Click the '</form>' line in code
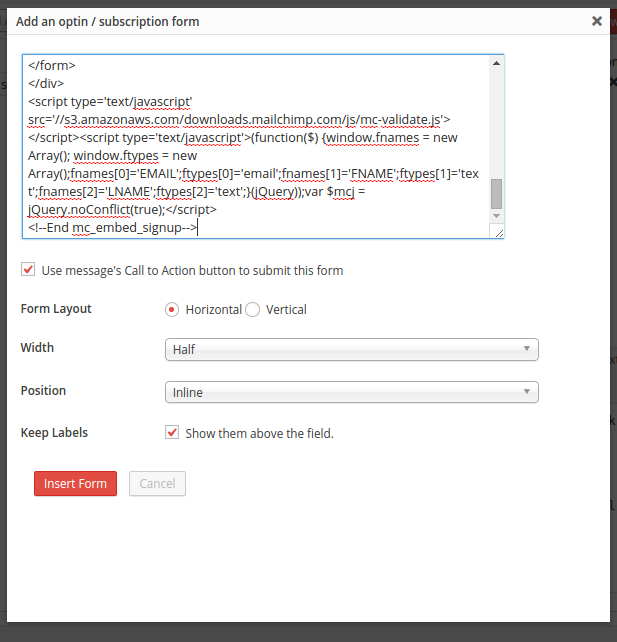The height and width of the screenshot is (642, 617). [x=52, y=66]
